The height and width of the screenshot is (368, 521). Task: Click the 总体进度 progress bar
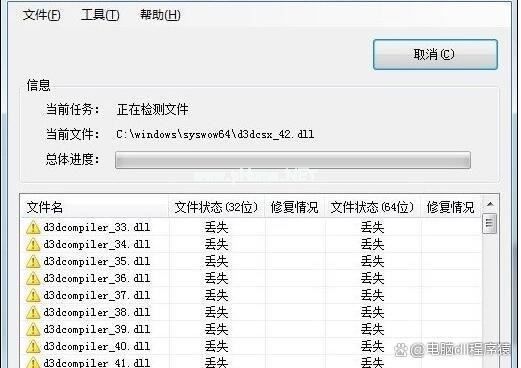point(293,160)
